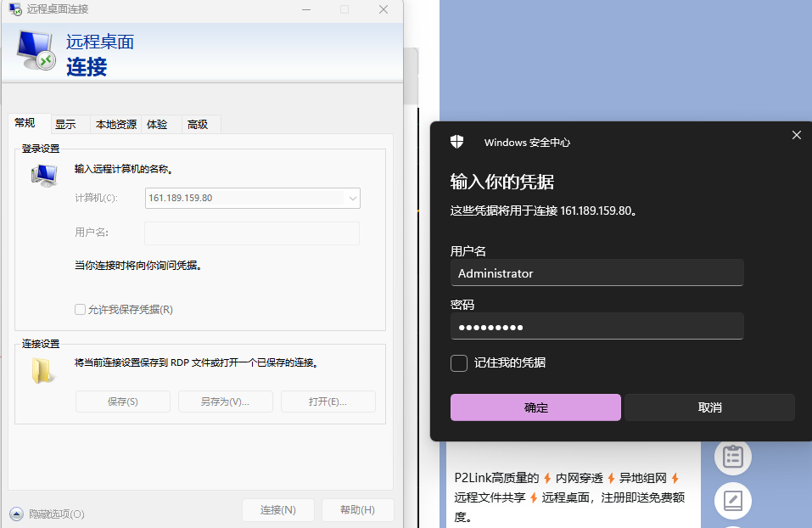Click the connection settings folder icon
Image resolution: width=812 pixels, height=528 pixels.
point(42,370)
